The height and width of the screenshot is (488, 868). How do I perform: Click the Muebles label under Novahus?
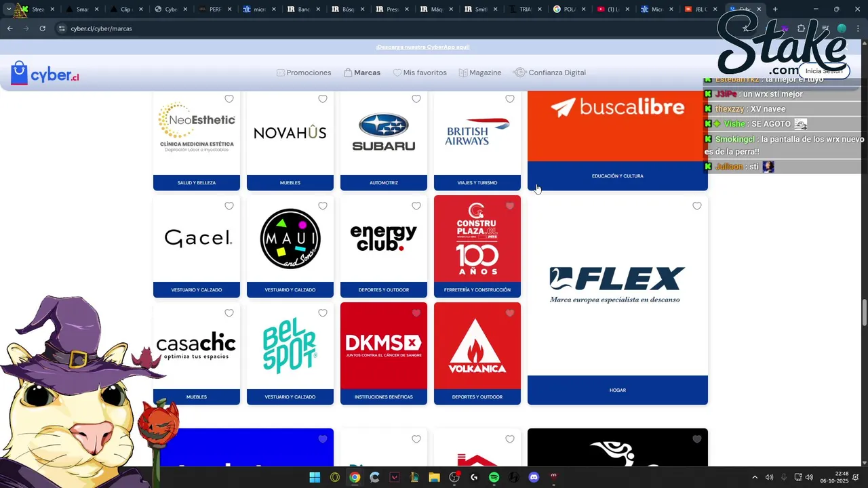point(290,183)
